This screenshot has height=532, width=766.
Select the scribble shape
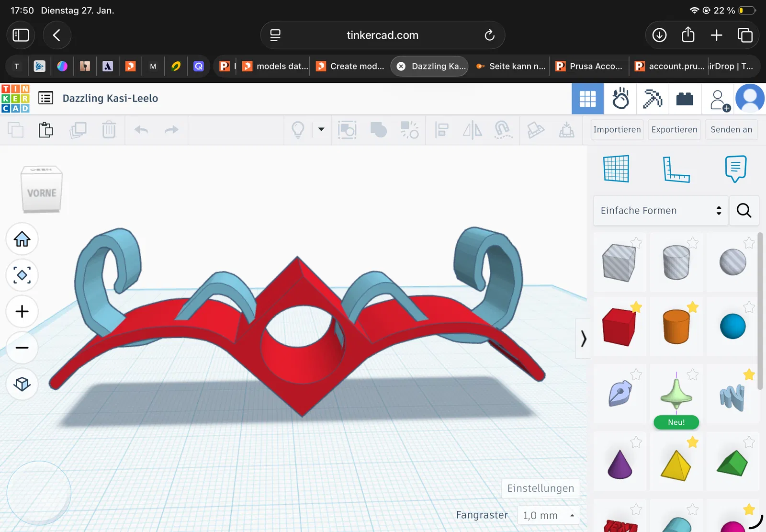pyautogui.click(x=732, y=397)
